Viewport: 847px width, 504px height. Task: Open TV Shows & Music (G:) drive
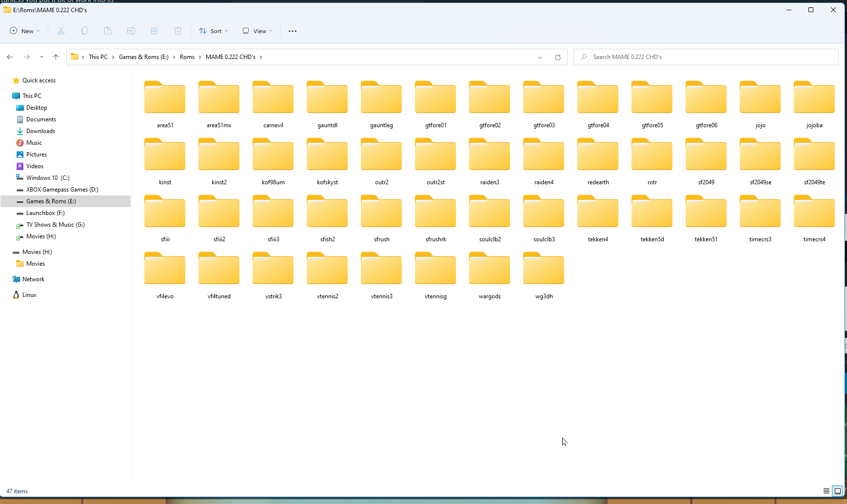tap(51, 225)
